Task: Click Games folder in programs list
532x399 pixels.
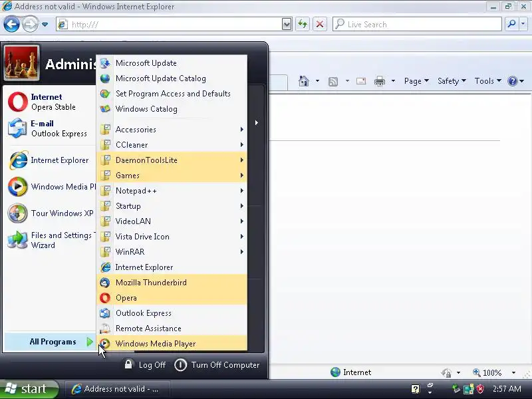Action: tap(172, 176)
